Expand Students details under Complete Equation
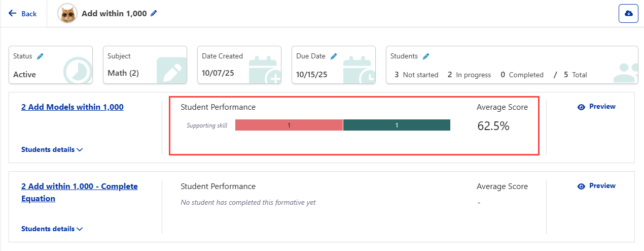The width and height of the screenshot is (644, 251). tap(52, 229)
